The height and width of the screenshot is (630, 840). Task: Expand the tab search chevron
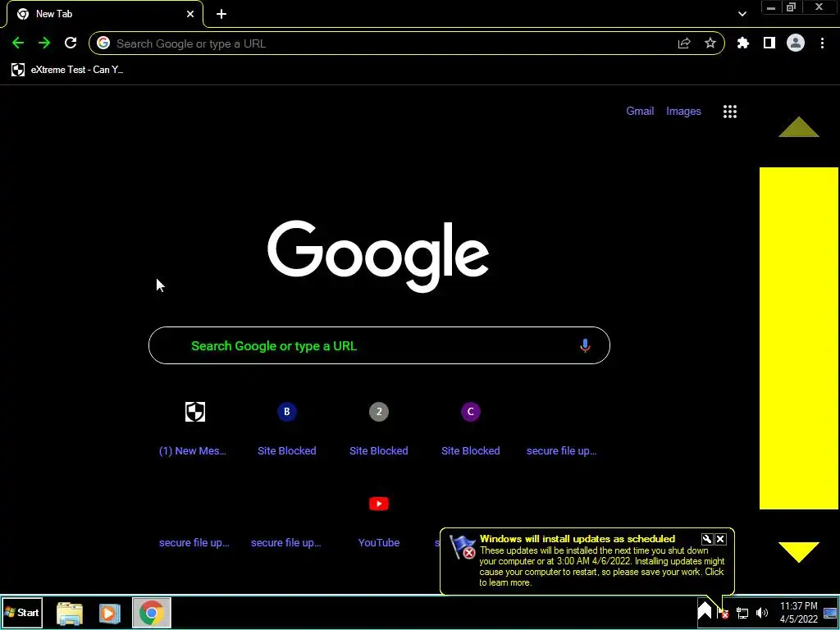(x=742, y=14)
